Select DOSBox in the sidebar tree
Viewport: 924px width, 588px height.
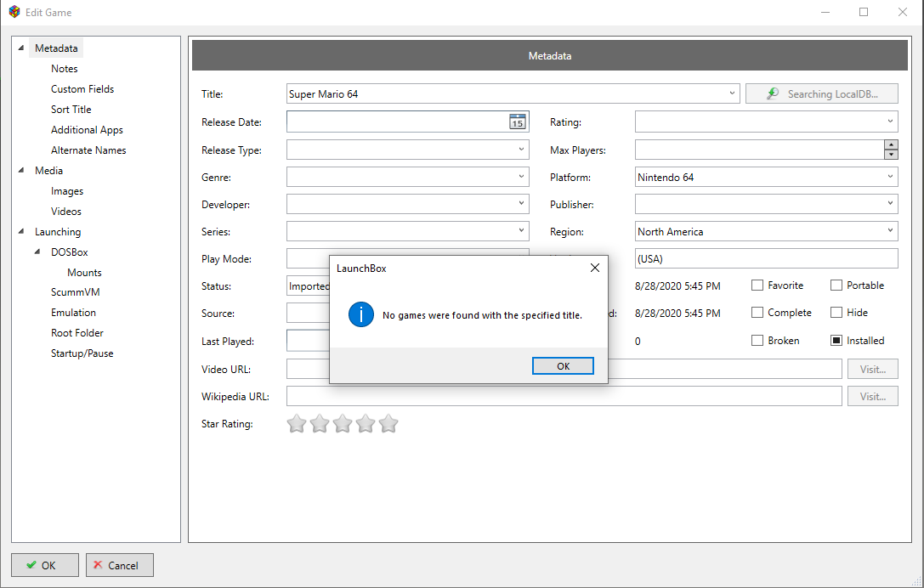coord(70,252)
